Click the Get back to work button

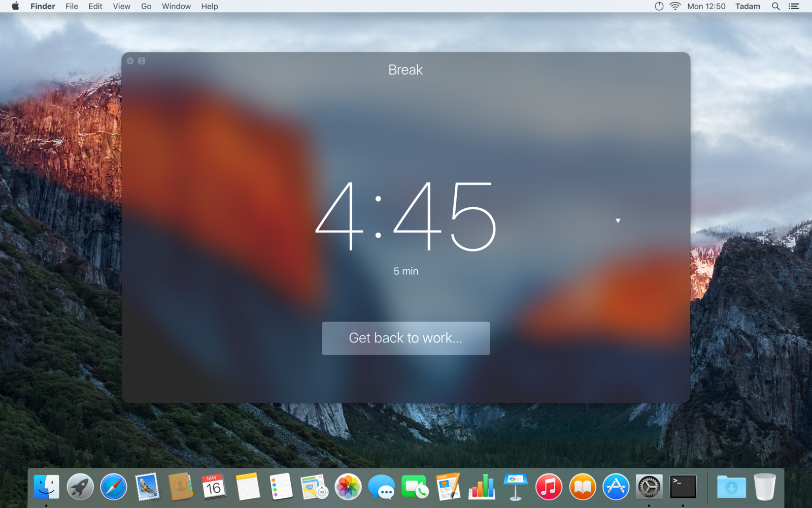click(x=405, y=338)
